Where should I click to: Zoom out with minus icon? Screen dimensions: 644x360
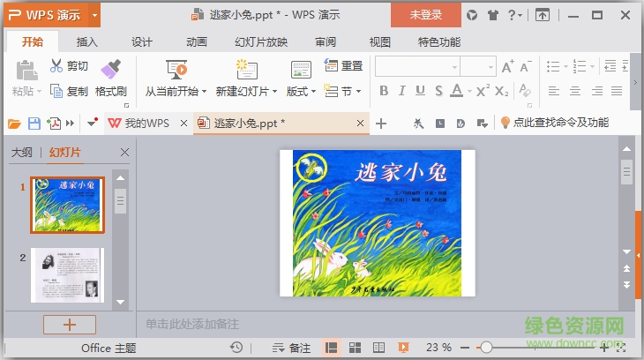coord(465,348)
